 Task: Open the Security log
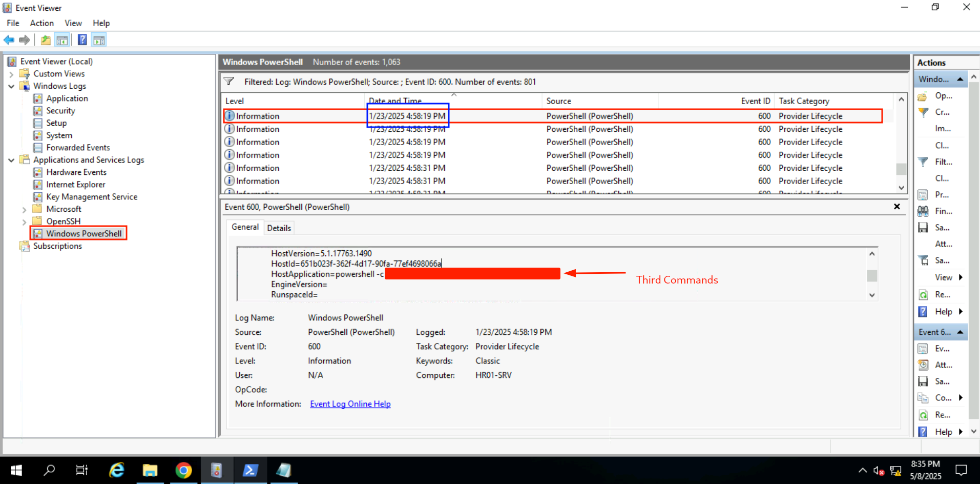click(x=60, y=111)
